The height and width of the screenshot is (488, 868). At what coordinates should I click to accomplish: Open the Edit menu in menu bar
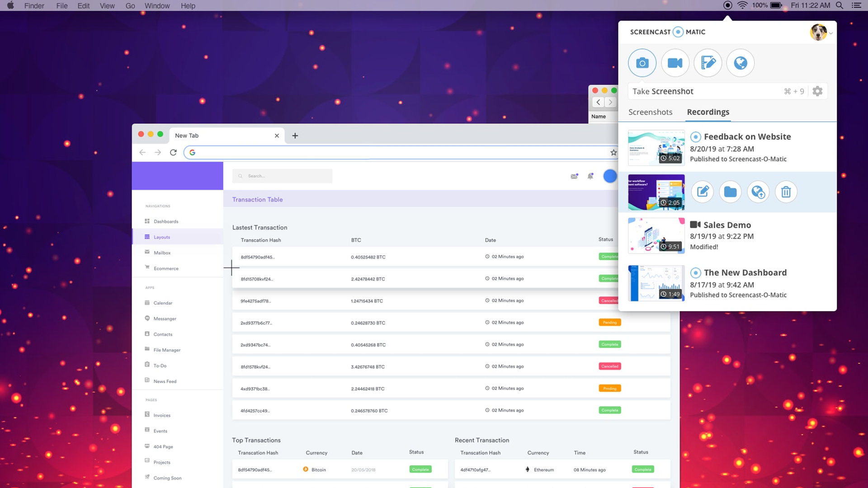coord(84,5)
